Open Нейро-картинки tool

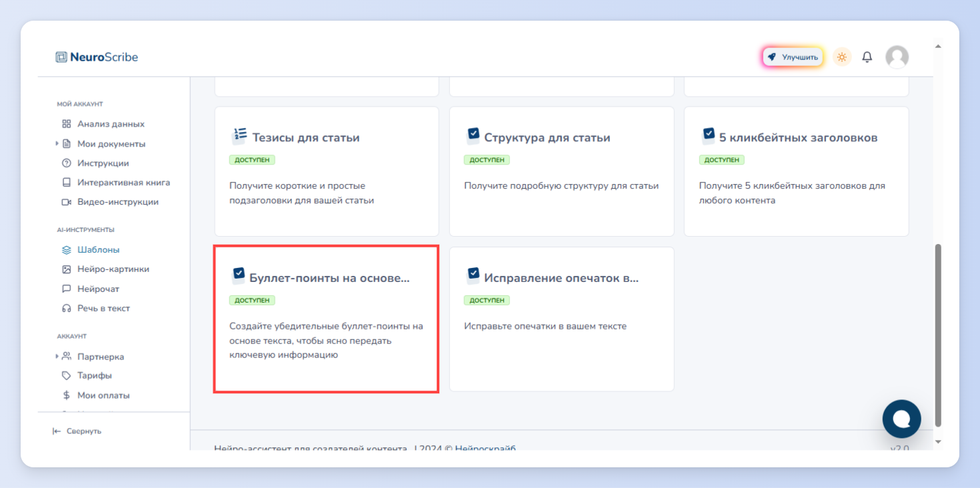(x=113, y=269)
